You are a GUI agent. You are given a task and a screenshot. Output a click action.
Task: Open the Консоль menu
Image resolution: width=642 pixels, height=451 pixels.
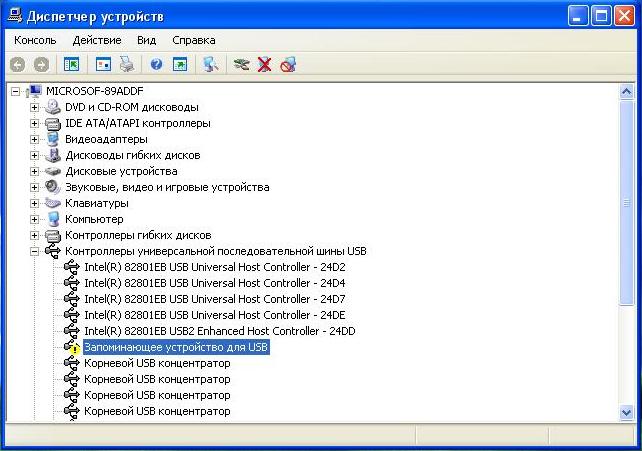click(x=35, y=40)
